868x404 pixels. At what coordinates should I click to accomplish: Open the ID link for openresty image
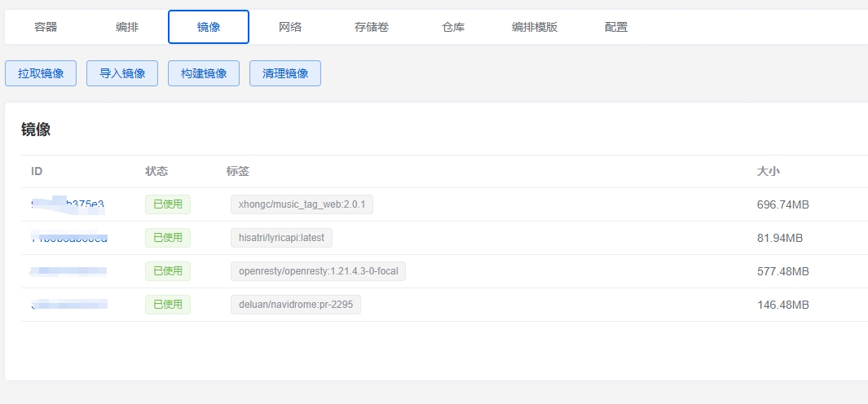(x=68, y=271)
